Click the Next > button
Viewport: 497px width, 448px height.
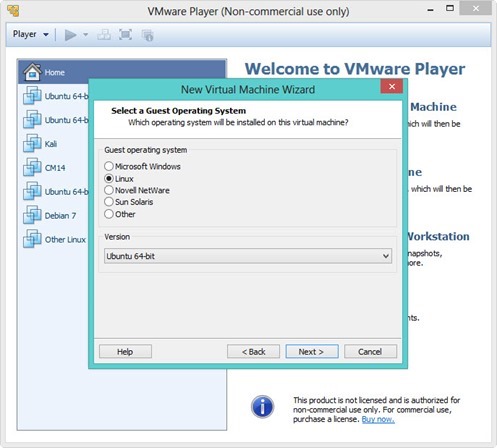(312, 352)
